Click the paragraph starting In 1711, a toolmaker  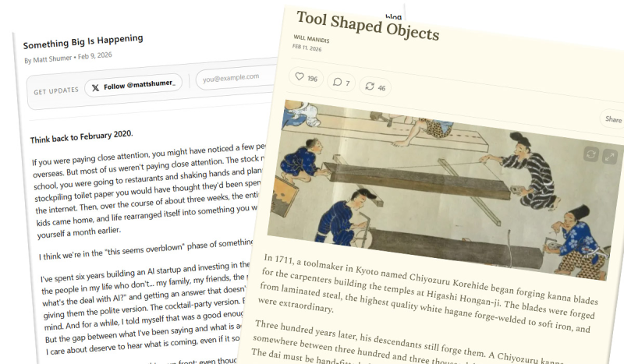tap(427, 295)
